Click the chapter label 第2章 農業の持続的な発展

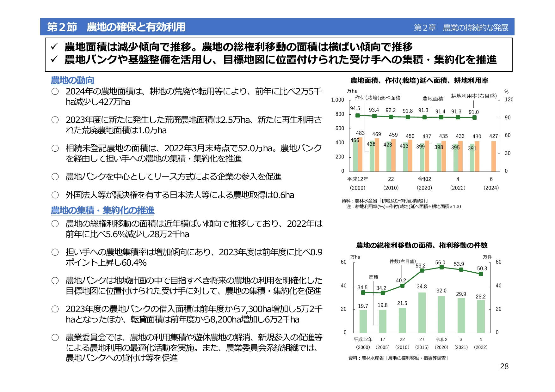461,28
